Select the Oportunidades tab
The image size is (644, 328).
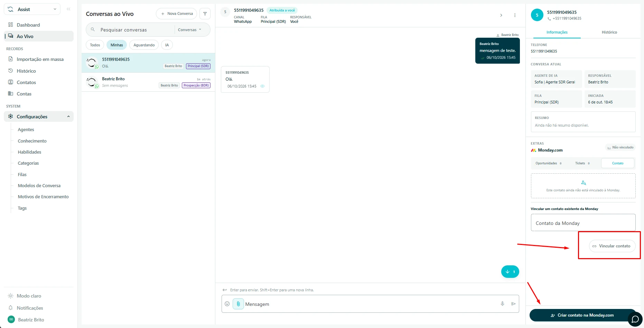(548, 163)
